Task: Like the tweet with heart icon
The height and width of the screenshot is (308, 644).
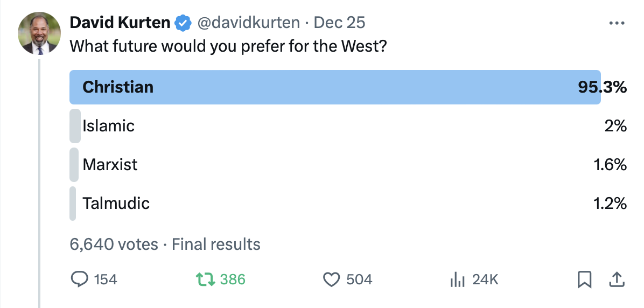Action: [331, 279]
